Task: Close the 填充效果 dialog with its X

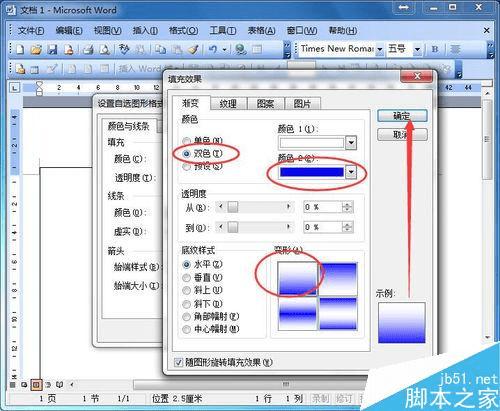Action: (417, 77)
